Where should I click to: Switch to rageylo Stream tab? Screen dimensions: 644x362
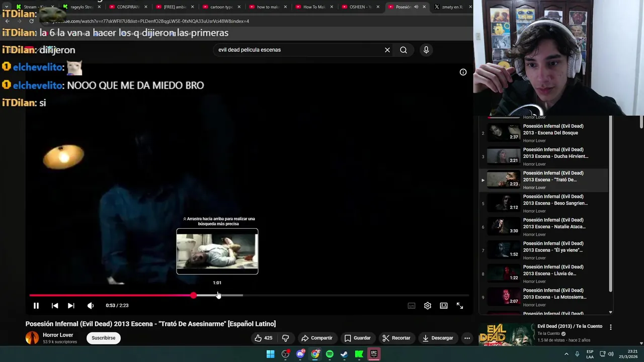(82, 7)
